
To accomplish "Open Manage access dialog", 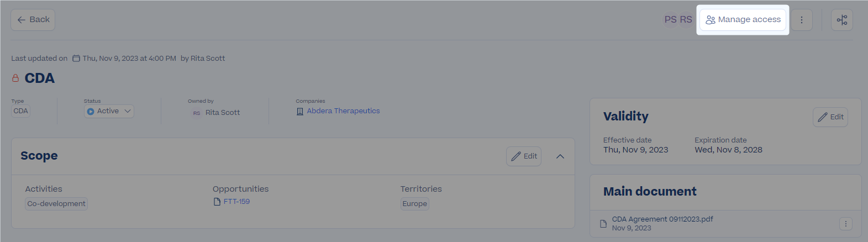I will [x=743, y=20].
